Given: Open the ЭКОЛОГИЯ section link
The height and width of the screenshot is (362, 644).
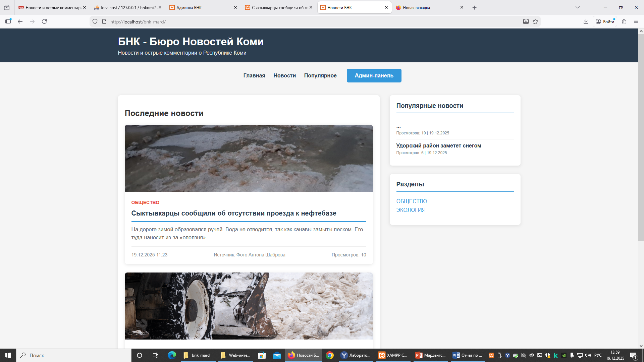Looking at the screenshot, I should click(411, 210).
